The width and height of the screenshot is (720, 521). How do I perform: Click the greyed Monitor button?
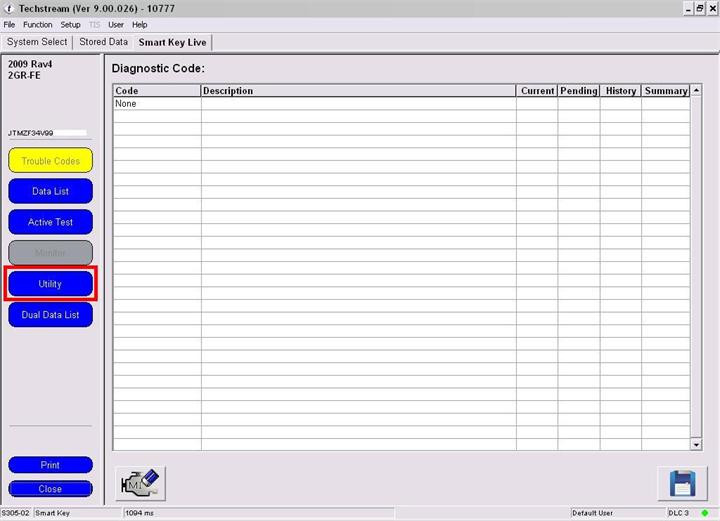pyautogui.click(x=51, y=253)
